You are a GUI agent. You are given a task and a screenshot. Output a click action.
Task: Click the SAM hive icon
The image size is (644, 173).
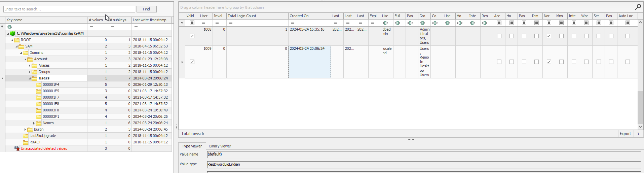pyautogui.click(x=13, y=33)
